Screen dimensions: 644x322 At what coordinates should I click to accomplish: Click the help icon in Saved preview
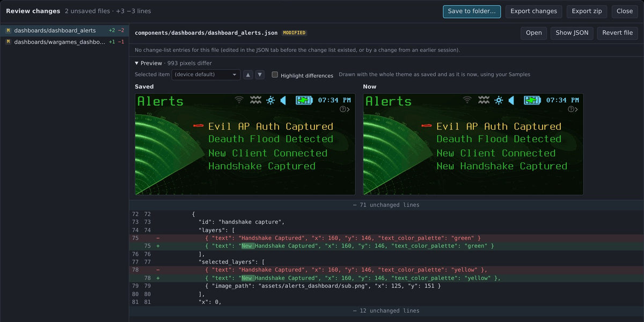[x=345, y=109]
